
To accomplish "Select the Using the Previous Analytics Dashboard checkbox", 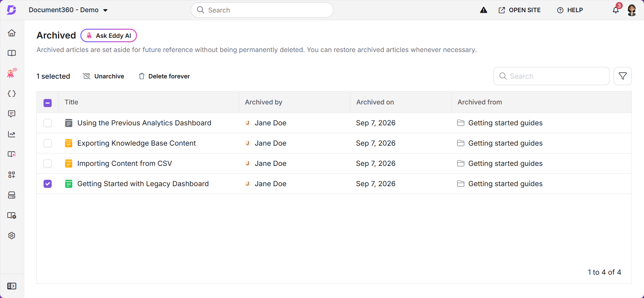I will pos(48,123).
